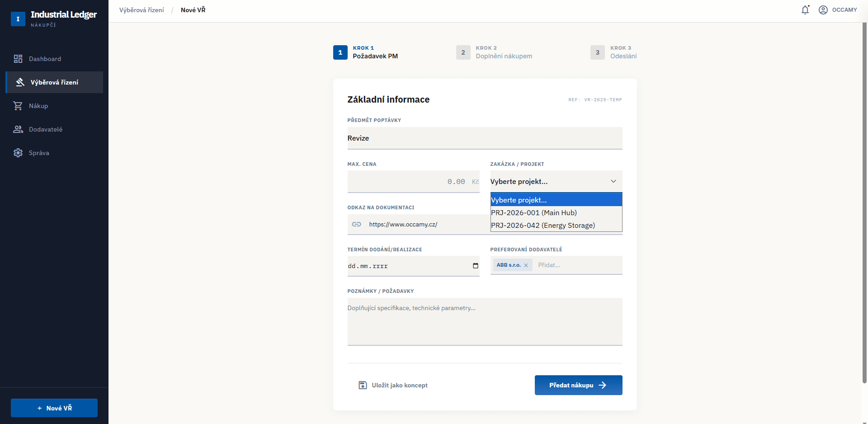Click the notification bell icon
Viewport: 868px width, 424px height.
pyautogui.click(x=805, y=10)
